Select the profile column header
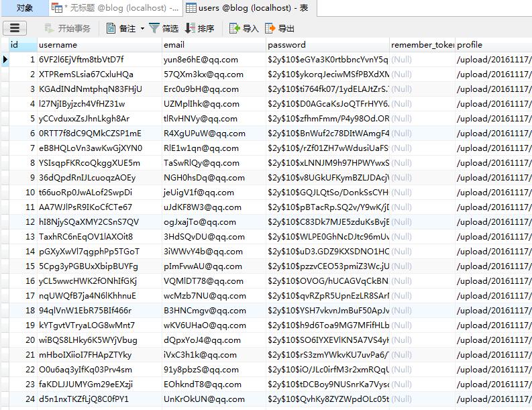Viewport: 532px width, 410px height. point(470,45)
